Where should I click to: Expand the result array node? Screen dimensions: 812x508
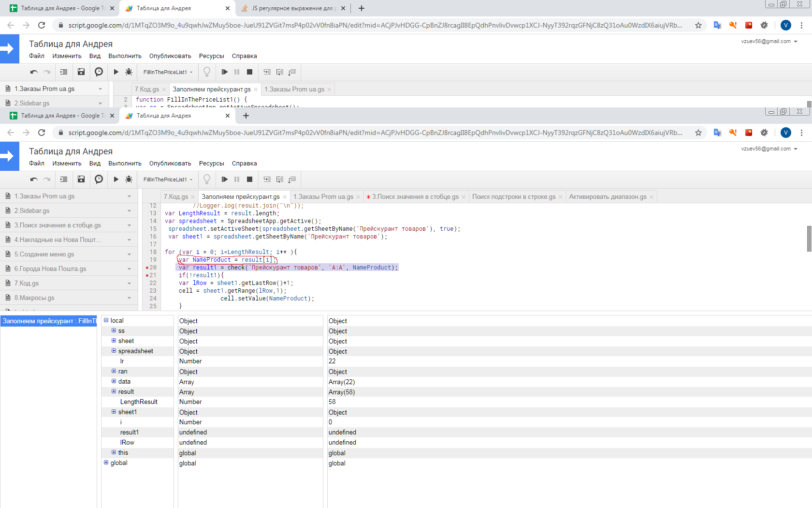[x=114, y=391]
